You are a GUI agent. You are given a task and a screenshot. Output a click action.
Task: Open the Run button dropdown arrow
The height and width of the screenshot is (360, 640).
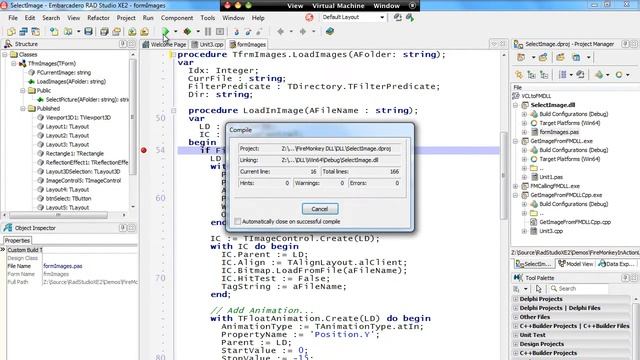[x=176, y=31]
